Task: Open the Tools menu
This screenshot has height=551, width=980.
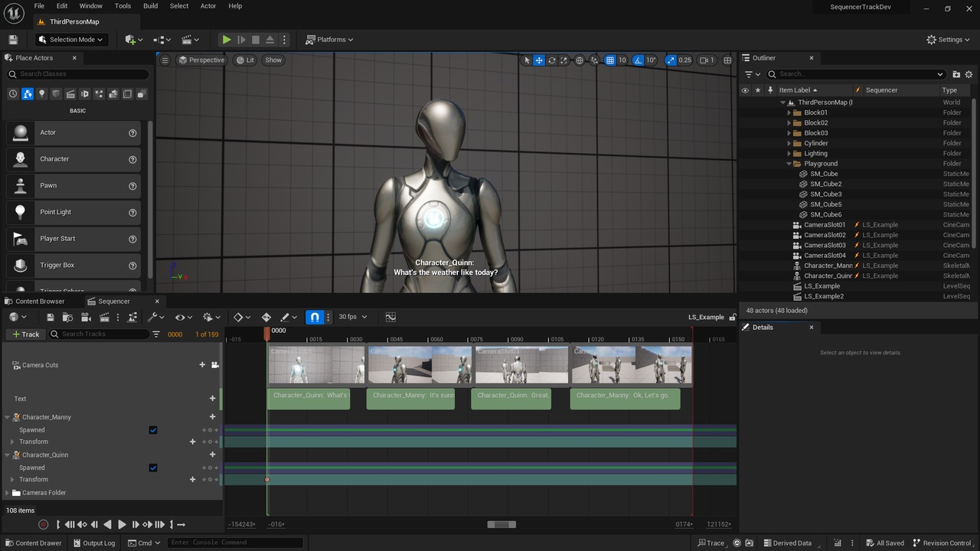Action: point(122,6)
